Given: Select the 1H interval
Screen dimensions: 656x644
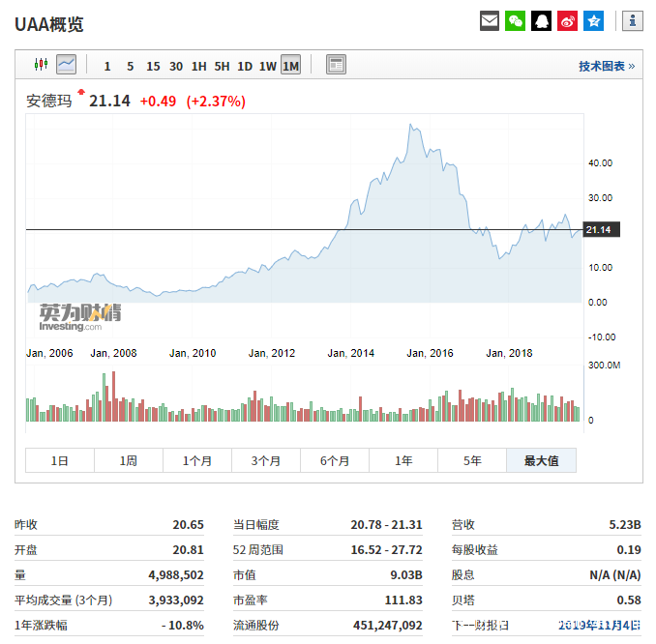Looking at the screenshot, I should pos(199,66).
